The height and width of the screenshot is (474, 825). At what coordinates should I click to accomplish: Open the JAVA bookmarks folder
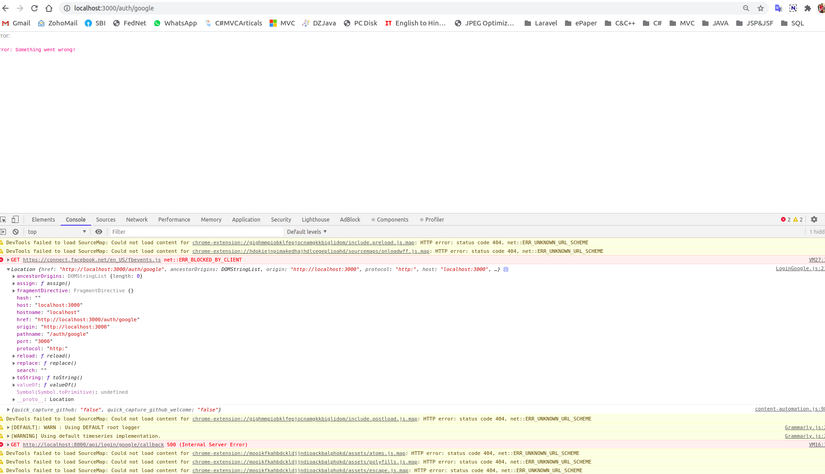point(716,23)
